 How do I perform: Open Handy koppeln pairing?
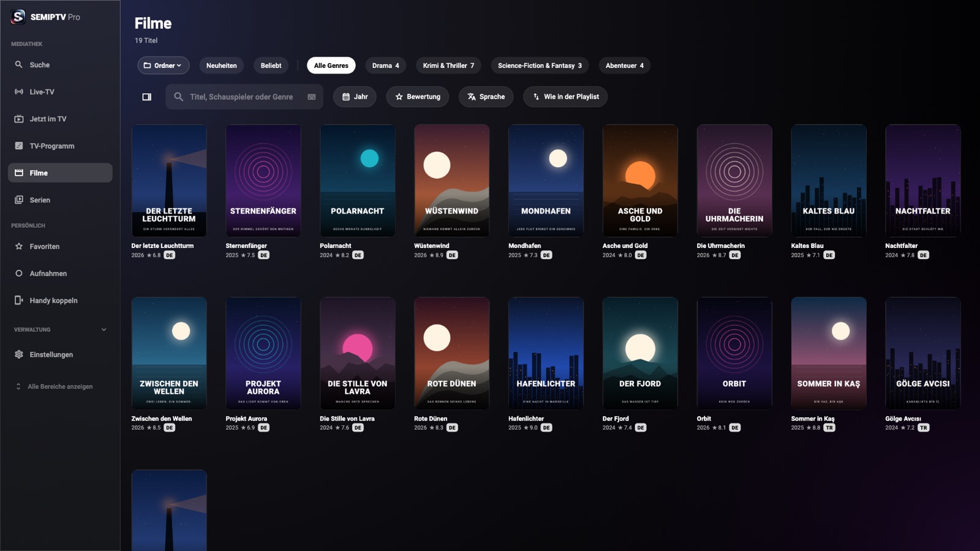pyautogui.click(x=60, y=300)
